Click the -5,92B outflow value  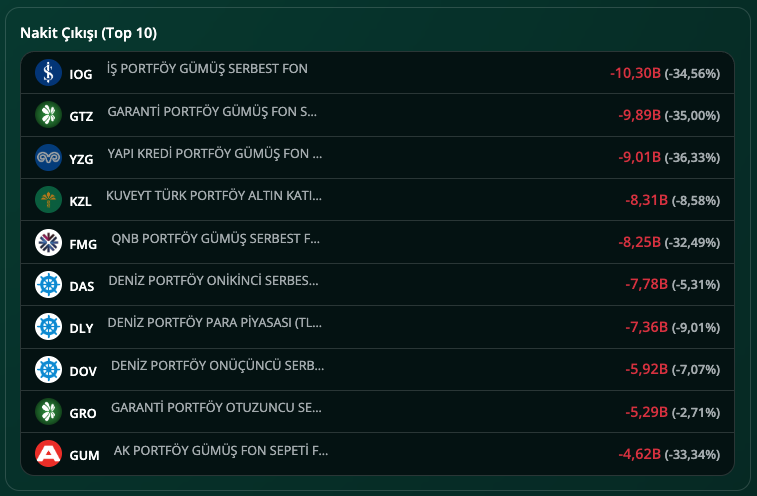tap(646, 369)
